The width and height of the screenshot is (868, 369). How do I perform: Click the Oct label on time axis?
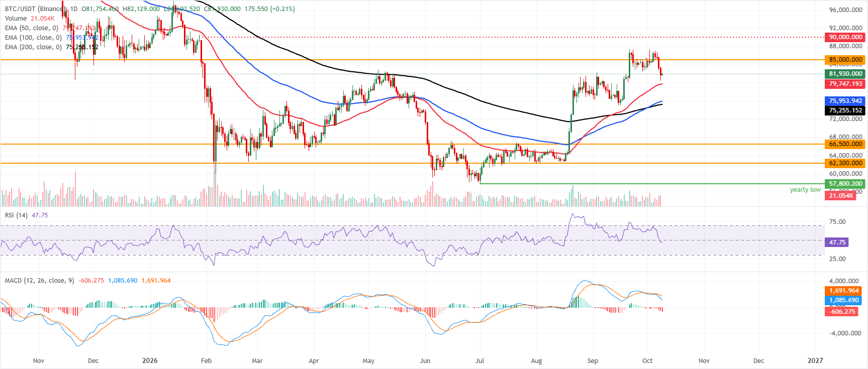click(647, 360)
